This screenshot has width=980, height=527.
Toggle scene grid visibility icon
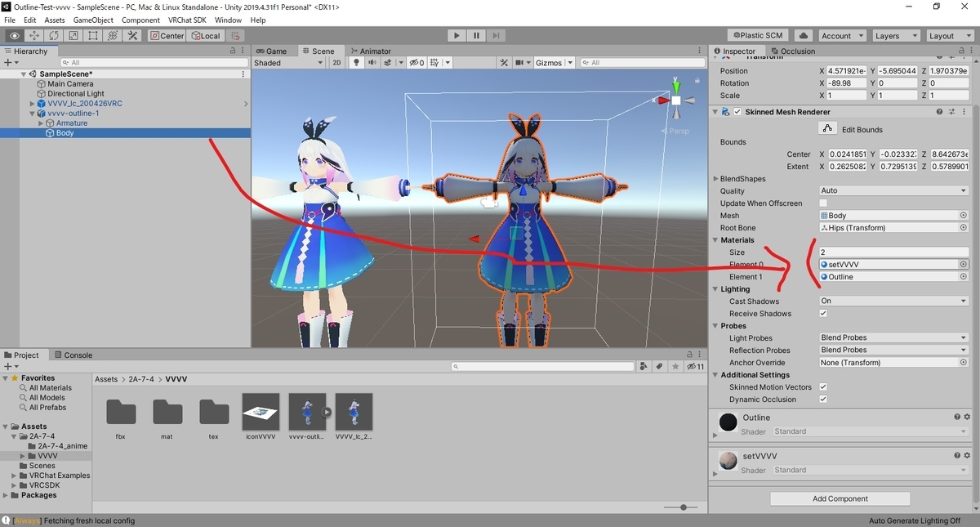434,63
